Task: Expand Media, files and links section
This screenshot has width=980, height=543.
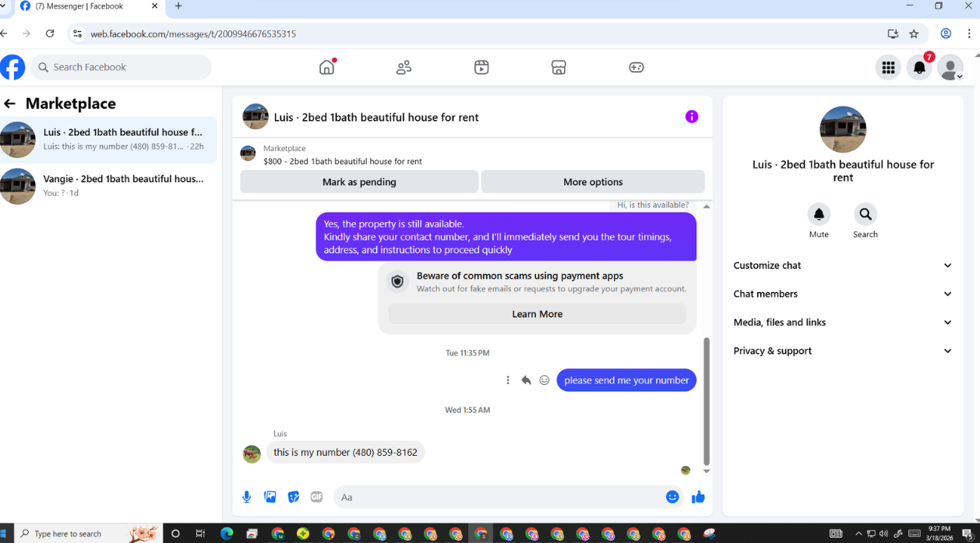Action: click(x=843, y=323)
